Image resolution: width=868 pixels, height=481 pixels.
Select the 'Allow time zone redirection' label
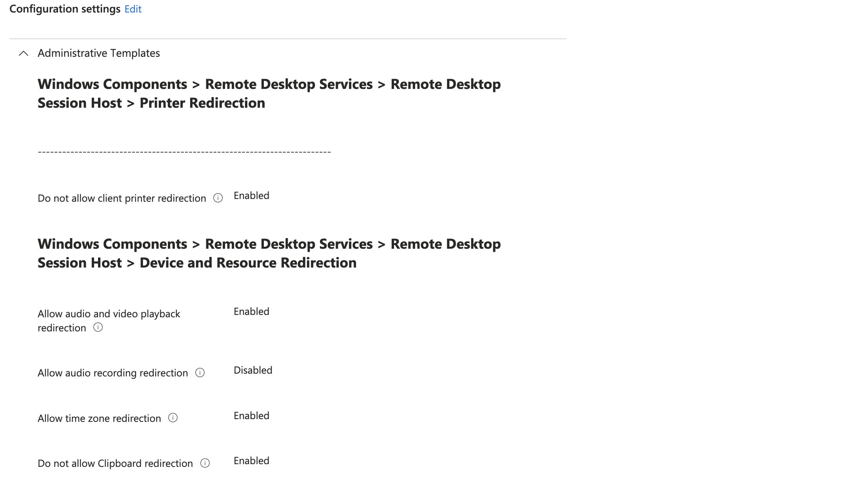(99, 418)
